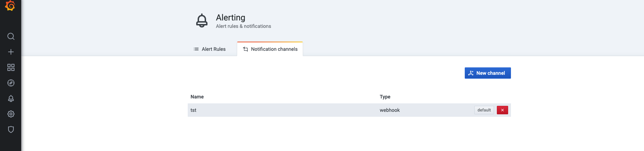Viewport: 644px width, 151px height.
Task: Open the tst notification channel
Action: 193,110
